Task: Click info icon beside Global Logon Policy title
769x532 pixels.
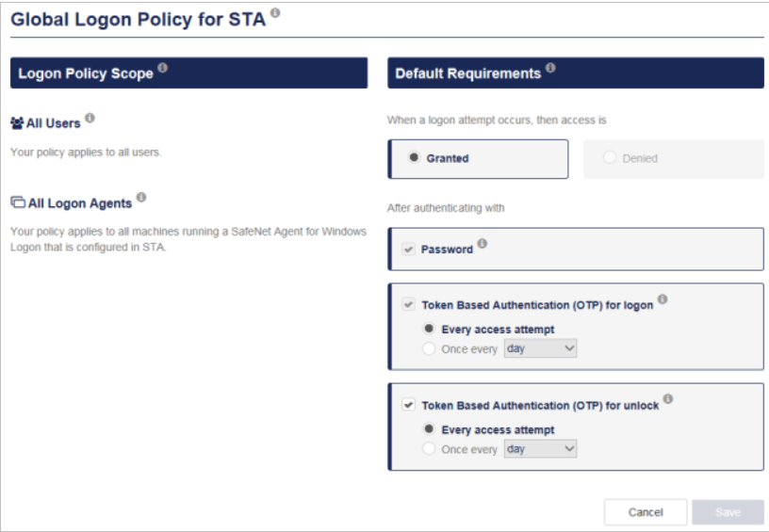Action: coord(275,13)
